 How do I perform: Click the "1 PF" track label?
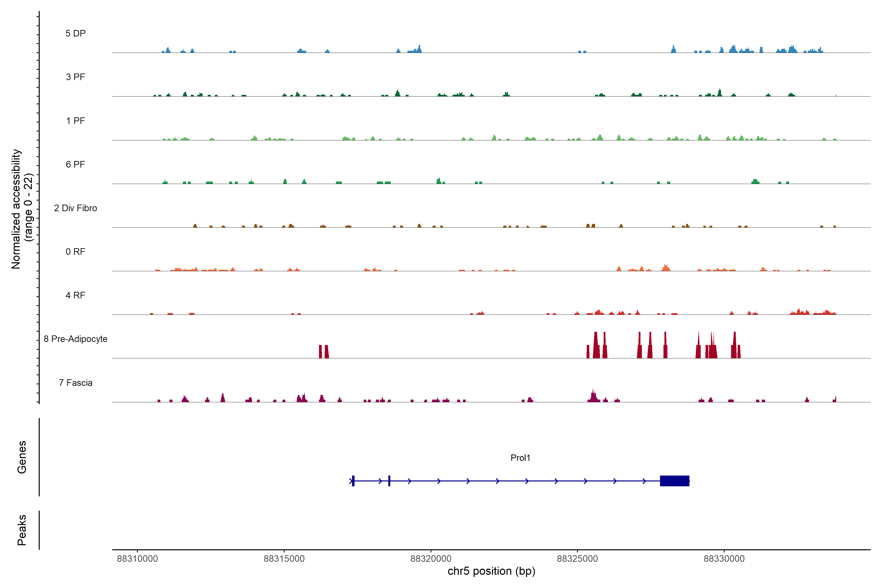point(75,121)
